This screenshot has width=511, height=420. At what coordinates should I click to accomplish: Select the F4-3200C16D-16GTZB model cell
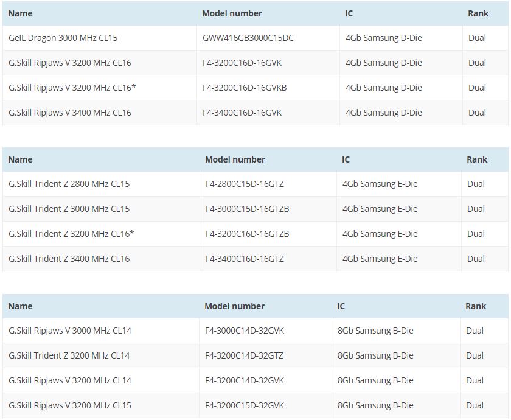(x=247, y=234)
